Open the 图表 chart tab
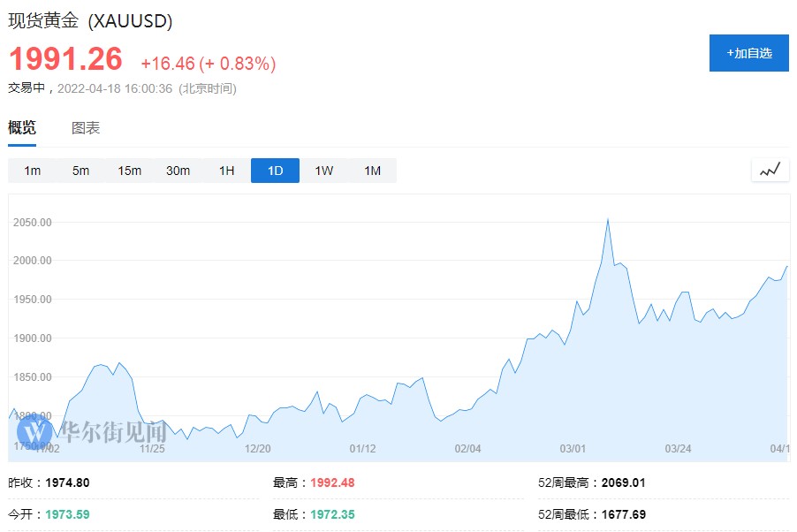797x532 pixels. [x=86, y=128]
